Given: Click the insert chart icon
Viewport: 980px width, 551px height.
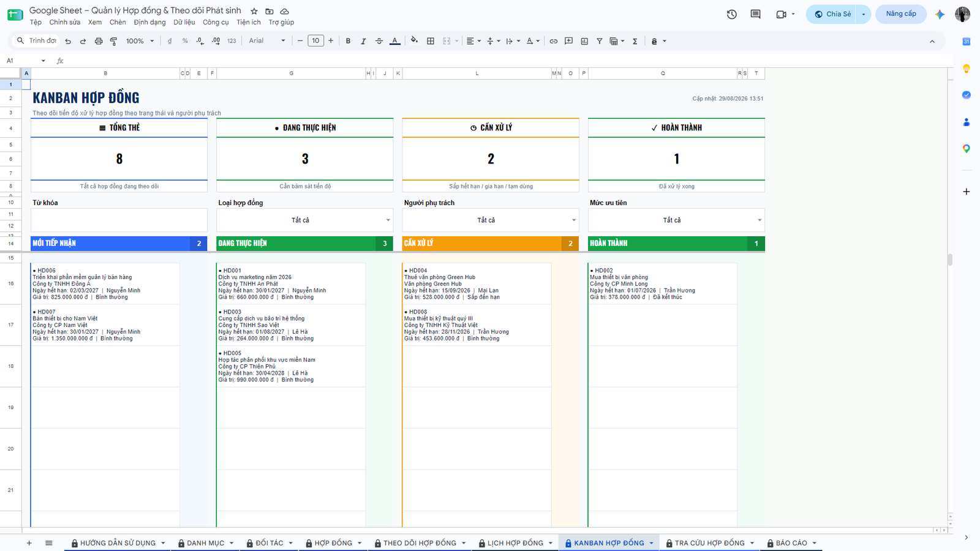Looking at the screenshot, I should coord(584,41).
